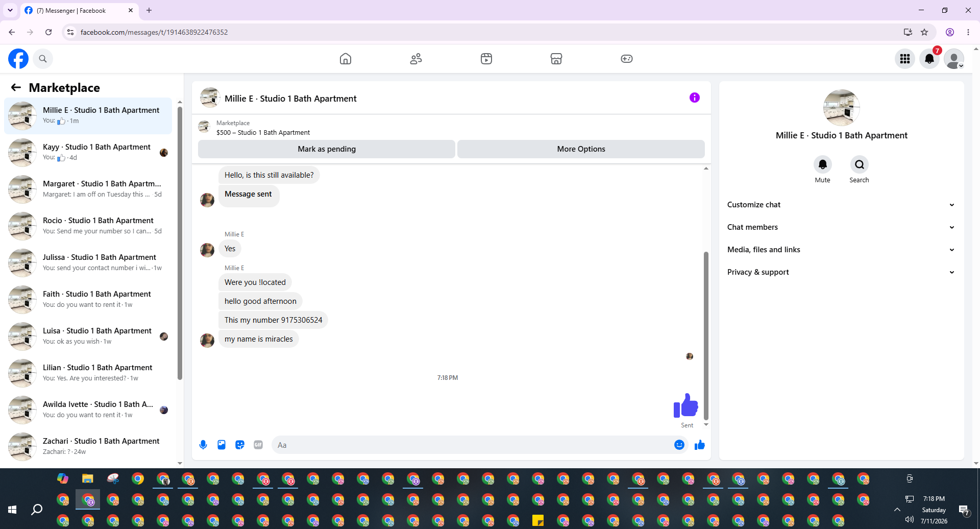The height and width of the screenshot is (529, 980).
Task: Open chat with Kayy
Action: (x=88, y=153)
